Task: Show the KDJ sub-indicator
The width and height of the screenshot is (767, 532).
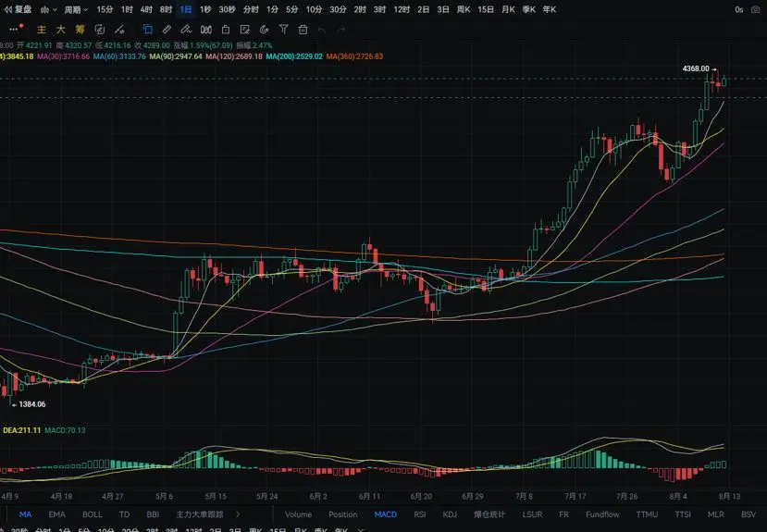Action: tap(450, 514)
